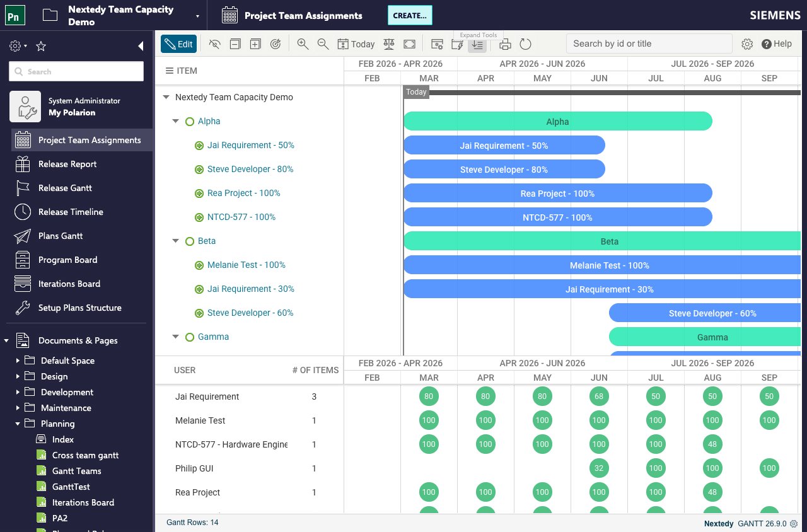Open Rea Project - 100% link
The width and height of the screenshot is (807, 532).
click(x=244, y=193)
